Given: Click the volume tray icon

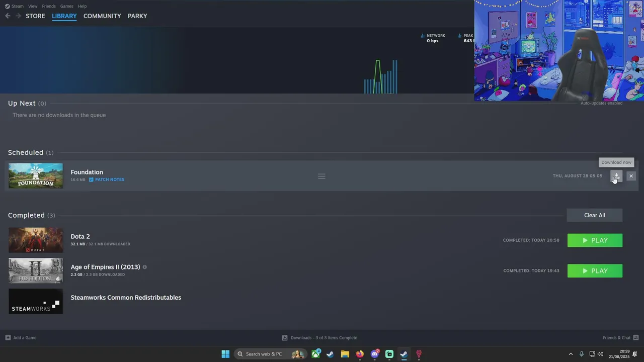Looking at the screenshot, I should 600,354.
